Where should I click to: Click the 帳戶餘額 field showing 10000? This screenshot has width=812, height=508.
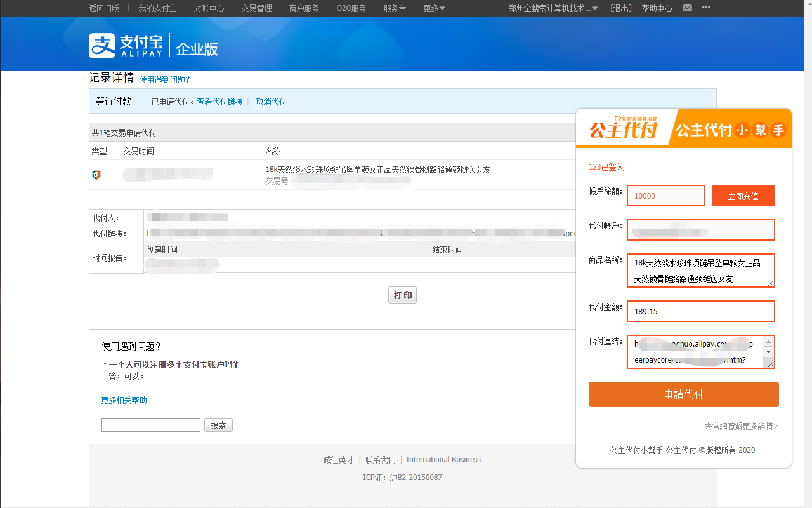point(666,196)
